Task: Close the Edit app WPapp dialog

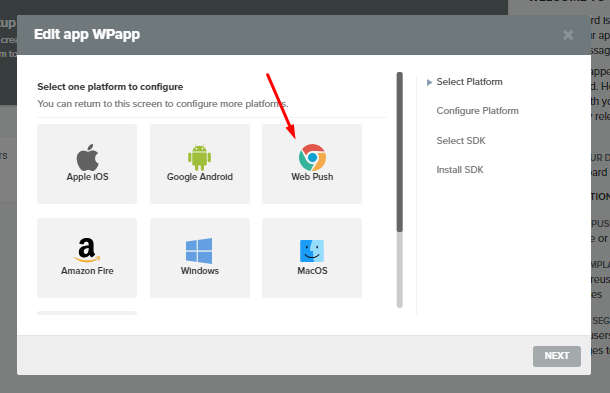Action: tap(568, 35)
